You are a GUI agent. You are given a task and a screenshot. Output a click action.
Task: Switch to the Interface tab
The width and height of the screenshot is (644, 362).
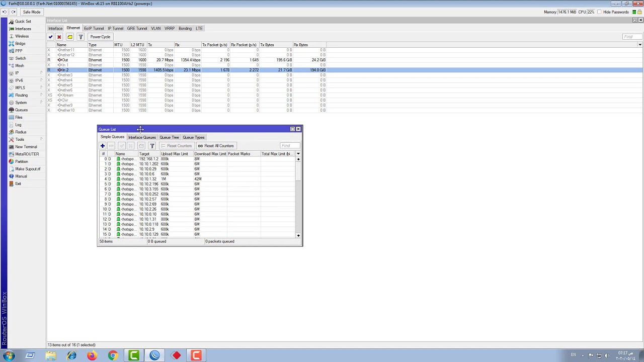[x=55, y=29]
